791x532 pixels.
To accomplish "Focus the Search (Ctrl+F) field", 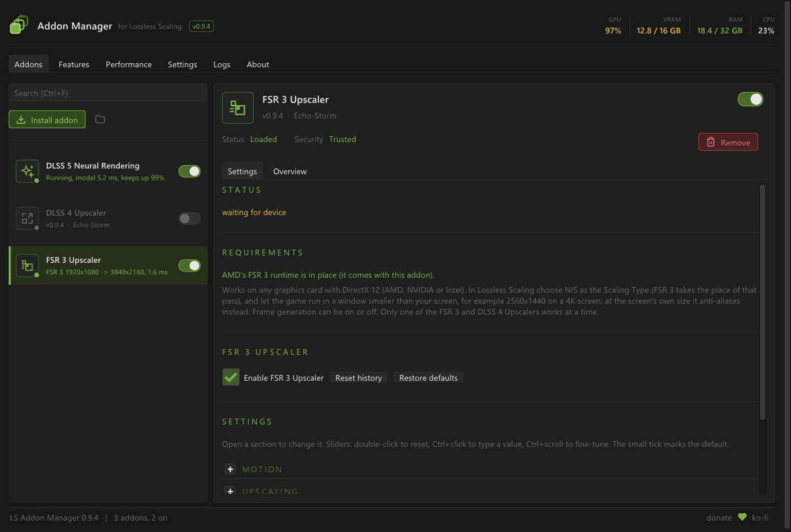I will (x=108, y=93).
